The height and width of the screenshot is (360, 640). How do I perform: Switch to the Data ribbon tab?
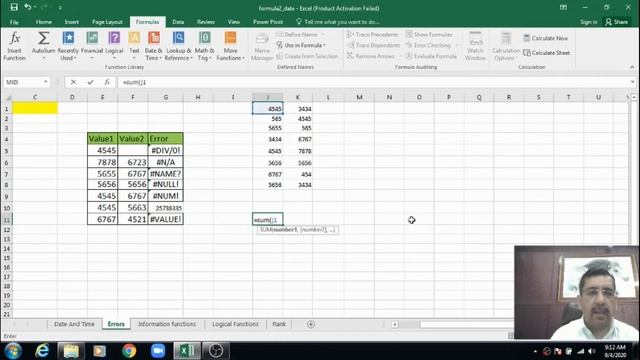(x=178, y=22)
